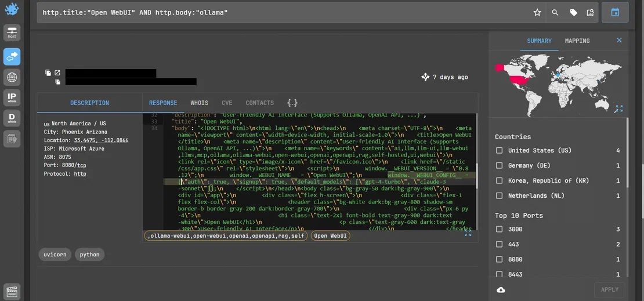
Task: Open host in new tab icon
Action: (57, 72)
